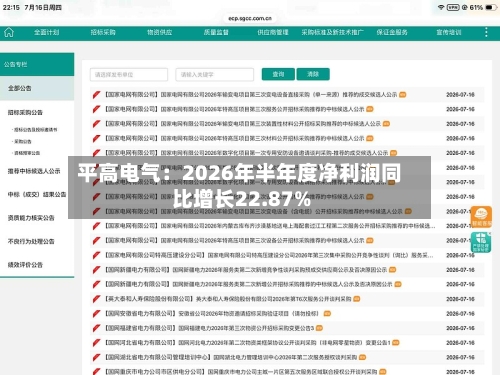The image size is (500, 375).
Task: Open the 保证金服务 navigation menu
Action: (x=392, y=32)
